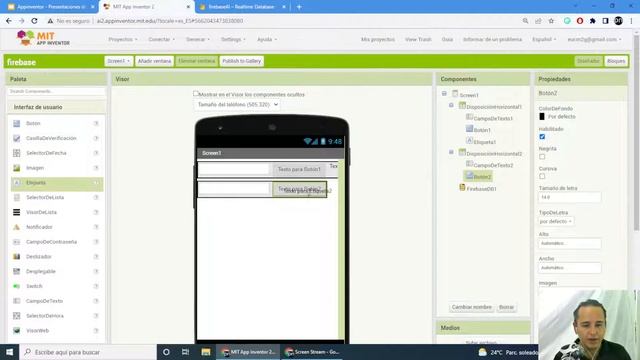Open the Proyectos menu
This screenshot has height=360, width=640.
tap(122, 40)
